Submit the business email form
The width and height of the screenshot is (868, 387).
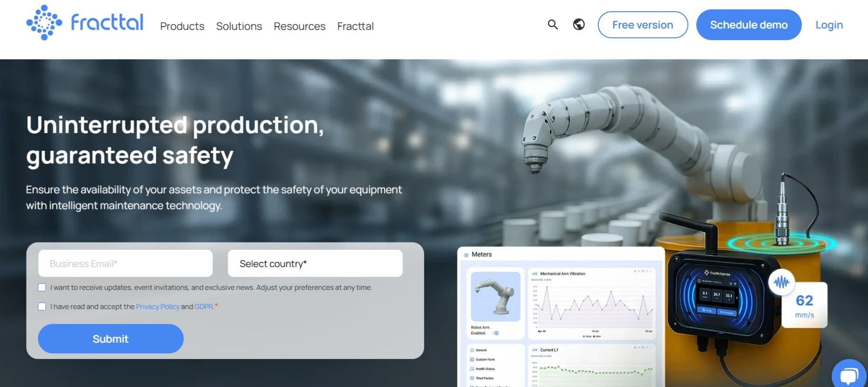click(111, 339)
